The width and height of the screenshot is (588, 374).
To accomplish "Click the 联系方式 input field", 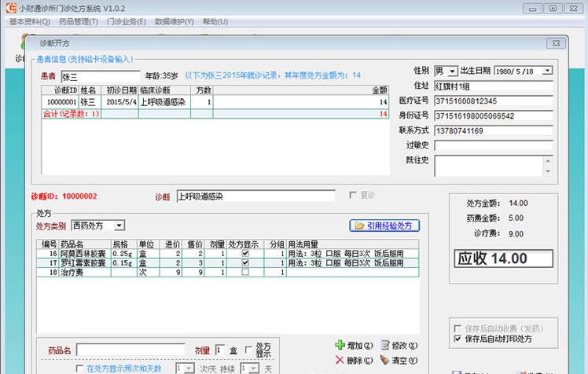I will click(494, 130).
